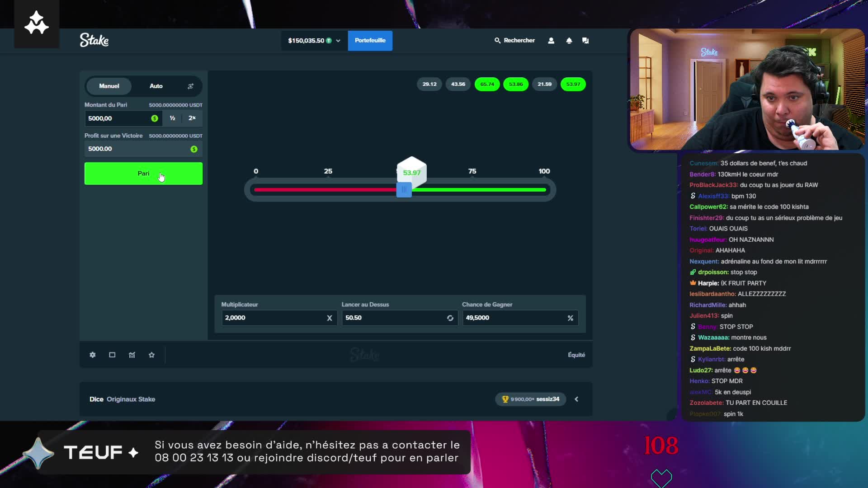This screenshot has height=488, width=868.
Task: Click the percent icon in Chance field
Action: point(571,318)
